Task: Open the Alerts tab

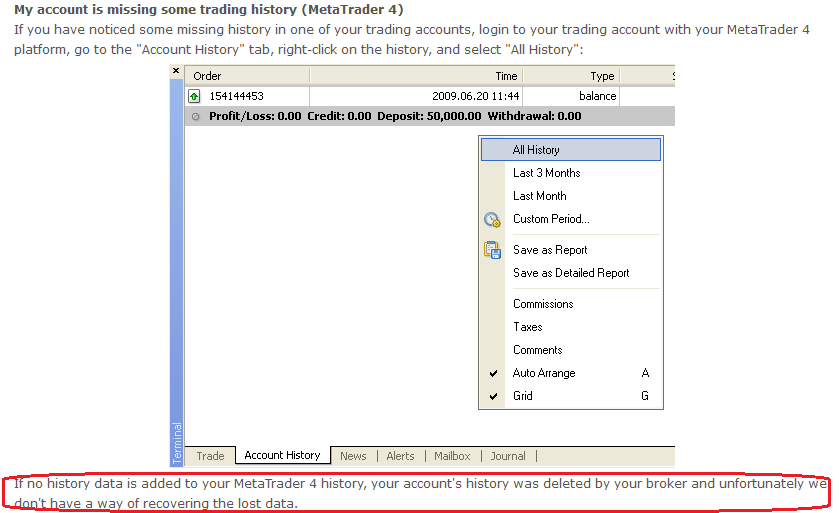Action: [x=400, y=456]
